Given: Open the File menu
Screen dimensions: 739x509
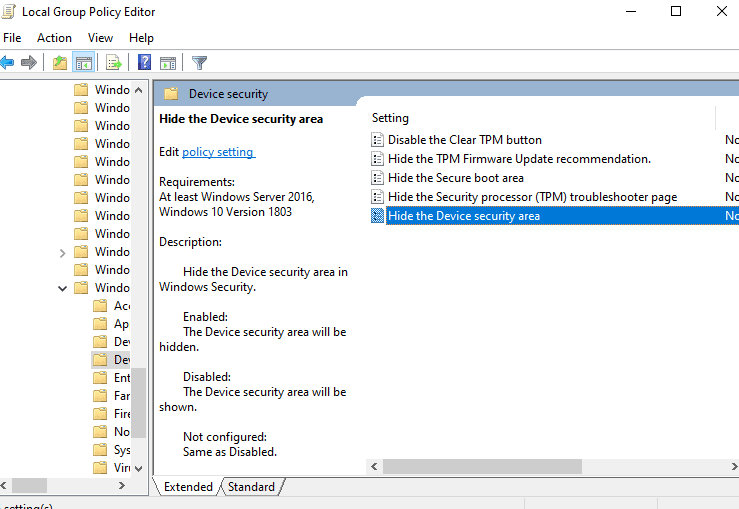Looking at the screenshot, I should (x=12, y=38).
